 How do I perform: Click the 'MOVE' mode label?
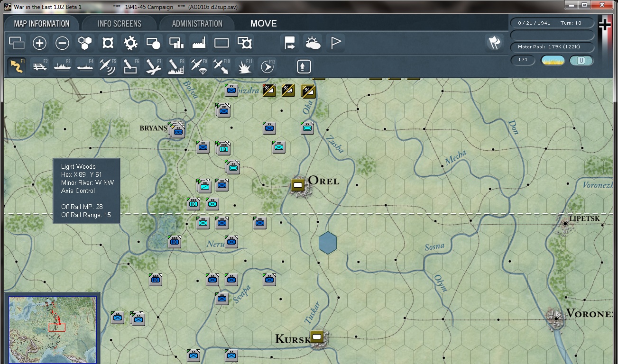264,24
